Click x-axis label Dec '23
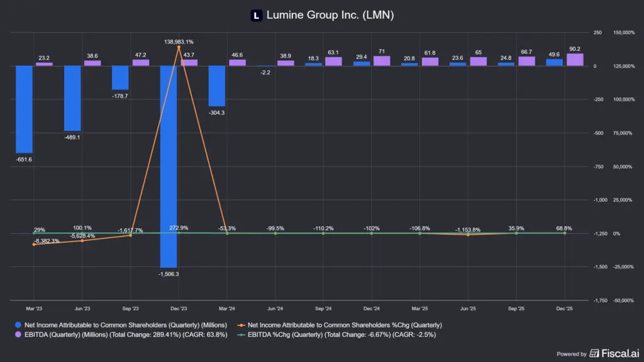The width and height of the screenshot is (644, 362). coord(179,308)
